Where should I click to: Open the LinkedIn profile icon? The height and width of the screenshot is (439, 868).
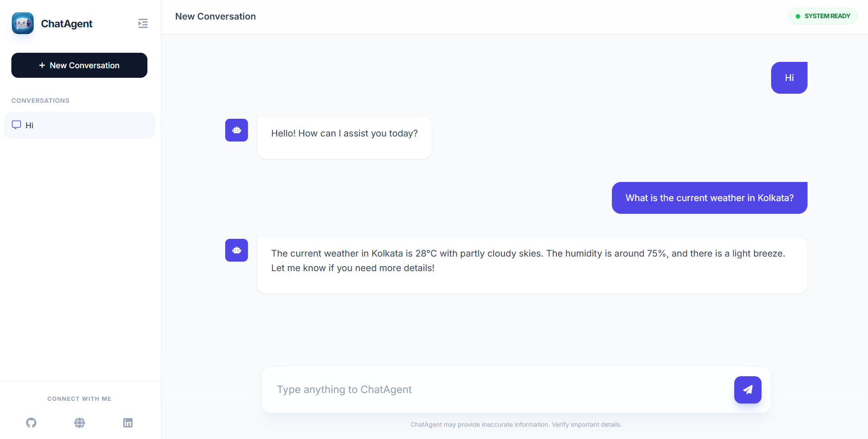click(128, 423)
